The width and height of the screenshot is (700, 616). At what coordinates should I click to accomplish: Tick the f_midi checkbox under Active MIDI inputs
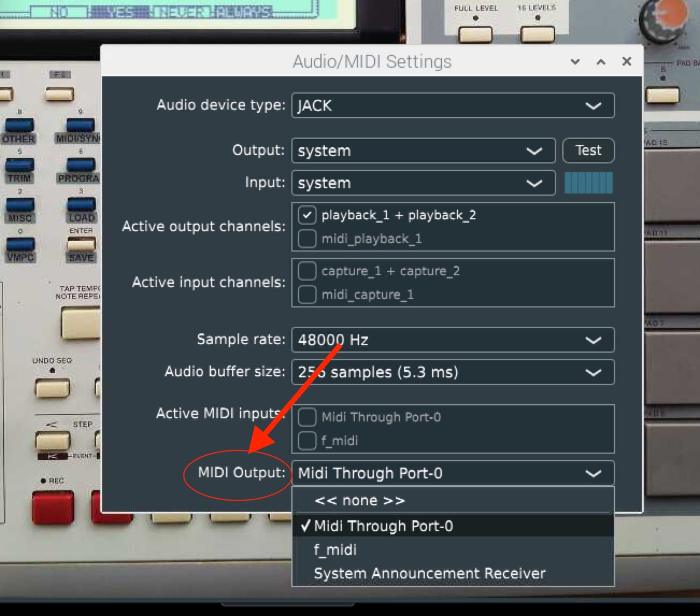tap(307, 441)
